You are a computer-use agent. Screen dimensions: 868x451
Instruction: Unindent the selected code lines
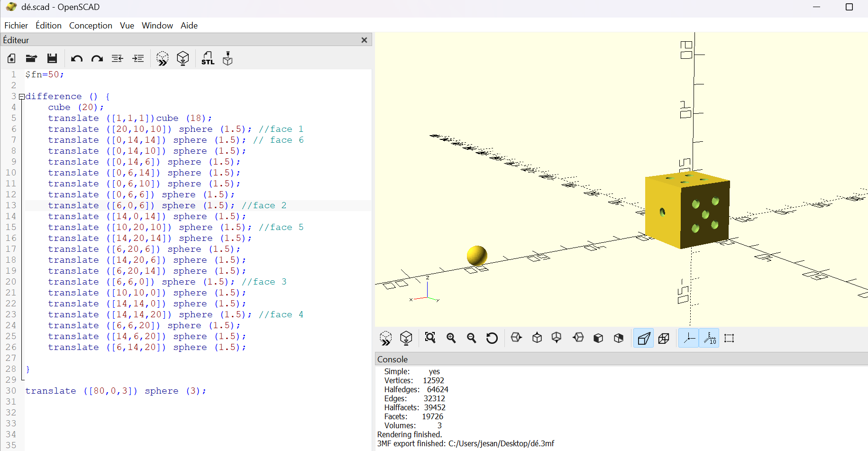(x=117, y=58)
